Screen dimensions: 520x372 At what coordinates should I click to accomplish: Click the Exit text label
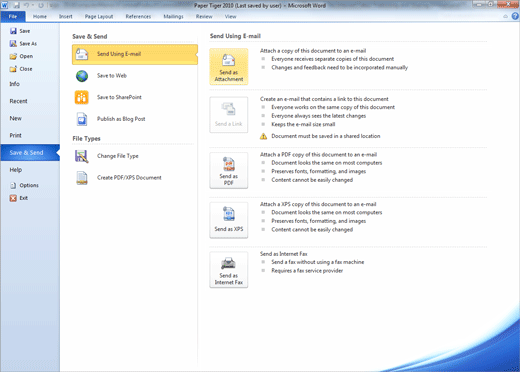pyautogui.click(x=24, y=198)
